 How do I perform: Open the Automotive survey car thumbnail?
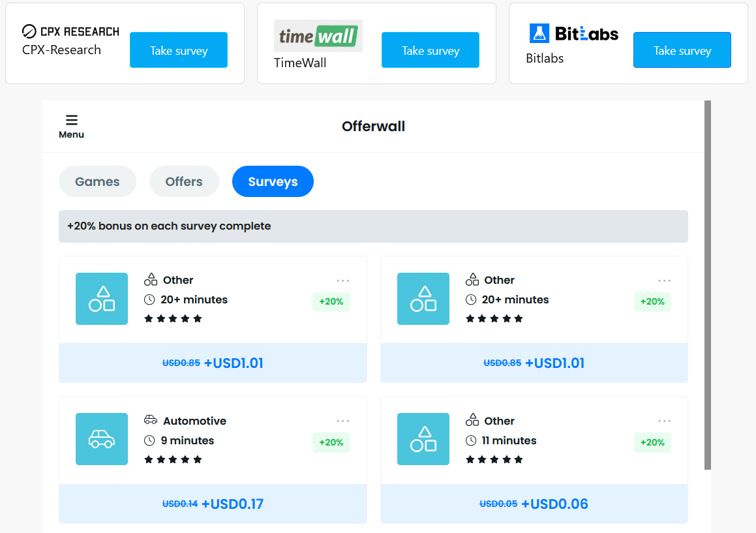[102, 439]
